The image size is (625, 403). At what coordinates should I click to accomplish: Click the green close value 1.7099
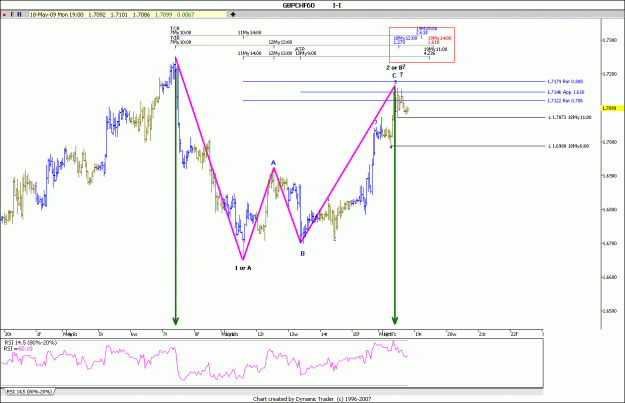pyautogui.click(x=163, y=15)
